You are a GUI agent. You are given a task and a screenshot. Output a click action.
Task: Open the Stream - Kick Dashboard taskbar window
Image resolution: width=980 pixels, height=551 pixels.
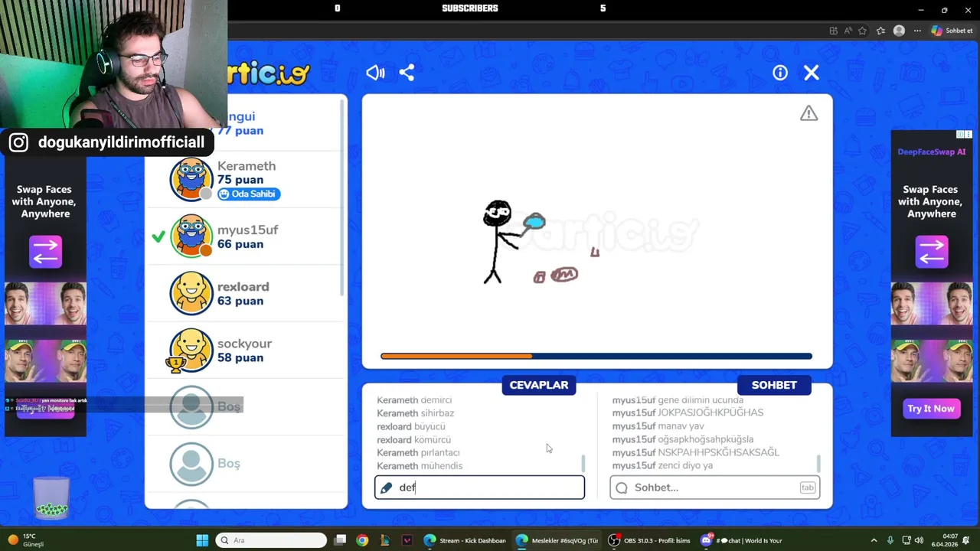[465, 540]
